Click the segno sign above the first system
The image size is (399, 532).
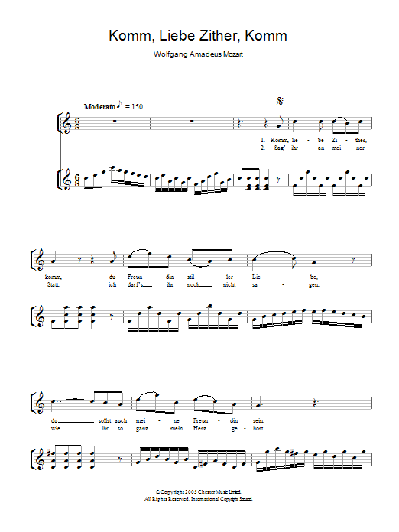(x=280, y=101)
